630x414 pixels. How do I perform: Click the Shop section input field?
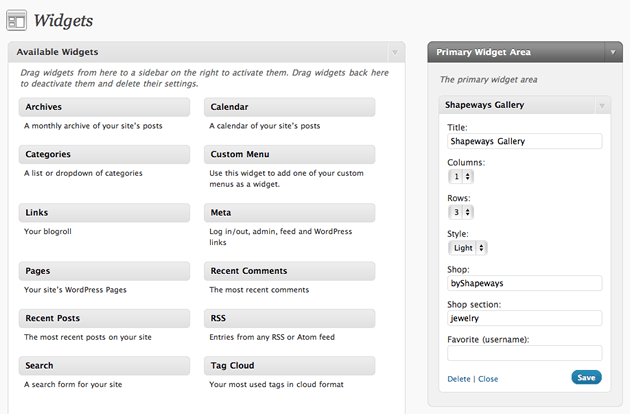pyautogui.click(x=525, y=318)
